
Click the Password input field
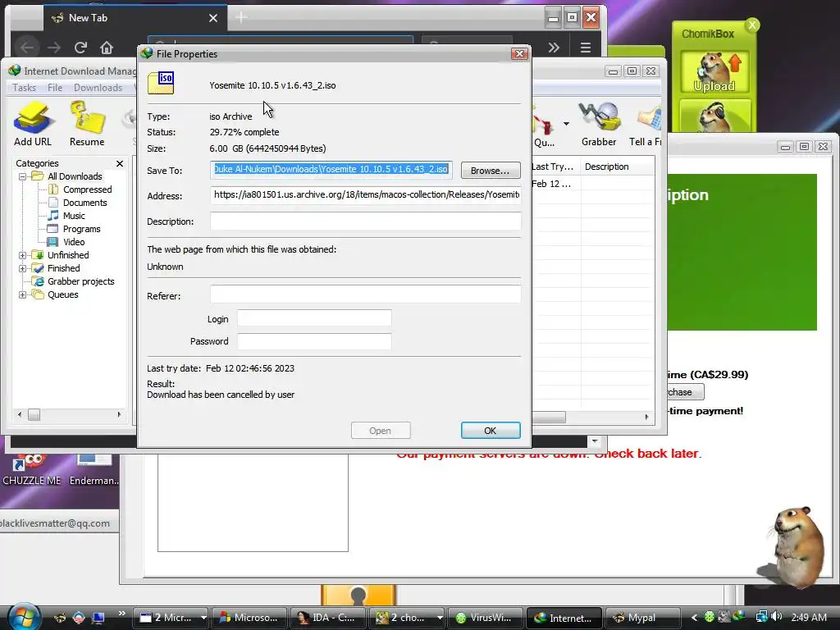[314, 341]
